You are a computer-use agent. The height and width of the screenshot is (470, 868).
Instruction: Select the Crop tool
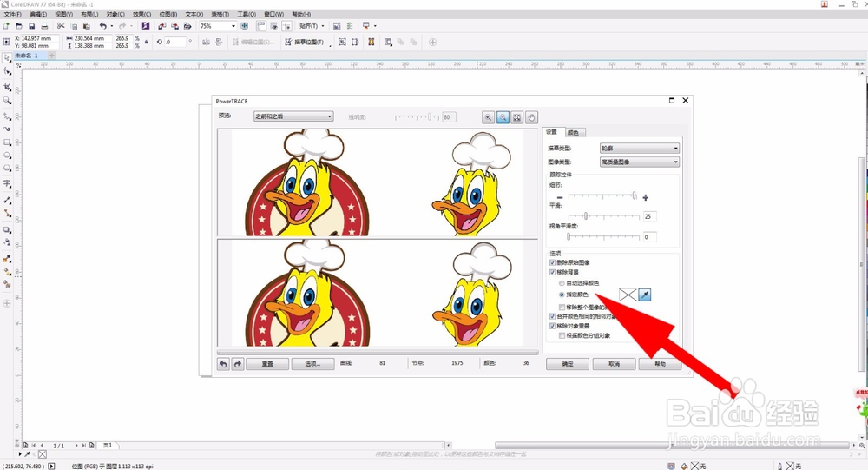click(7, 87)
